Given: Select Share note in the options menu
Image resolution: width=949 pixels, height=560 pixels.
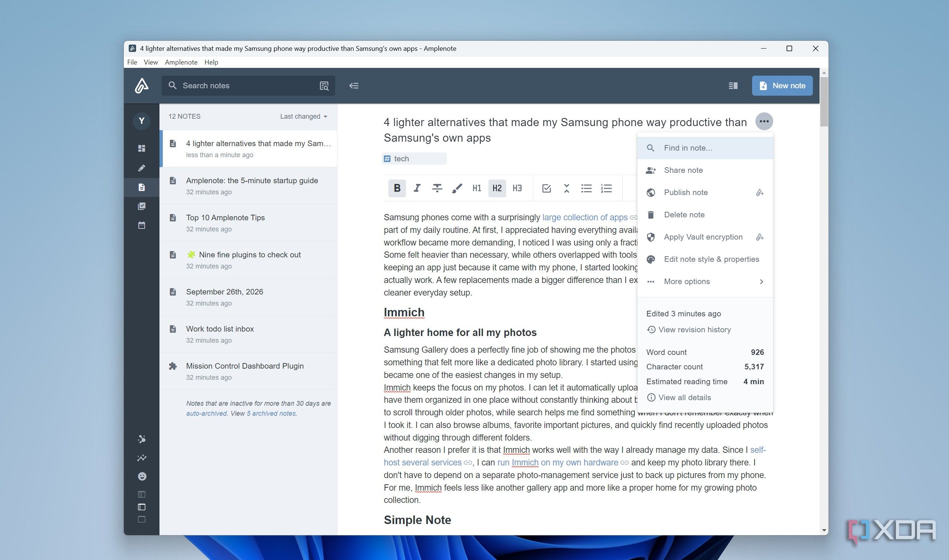Looking at the screenshot, I should tap(705, 170).
